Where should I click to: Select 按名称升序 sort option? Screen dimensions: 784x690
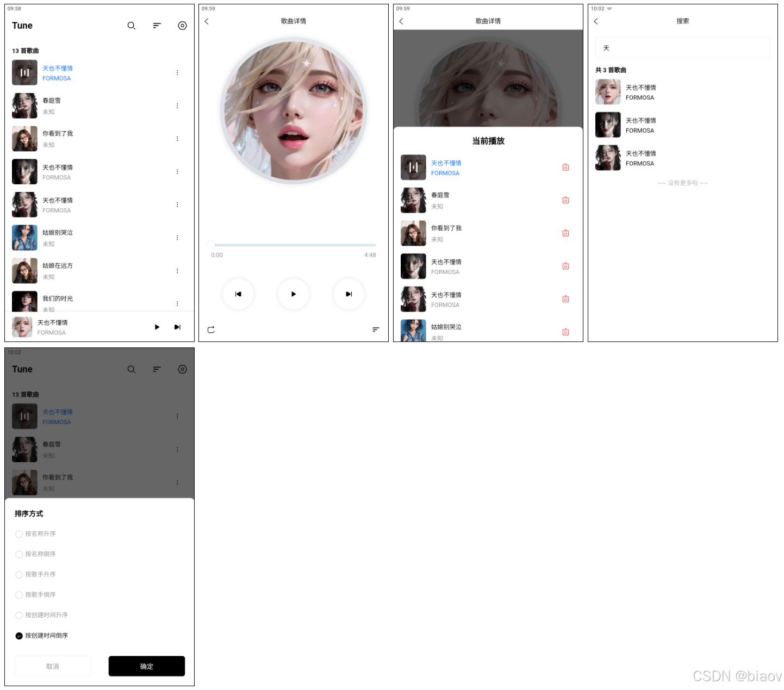coord(36,534)
